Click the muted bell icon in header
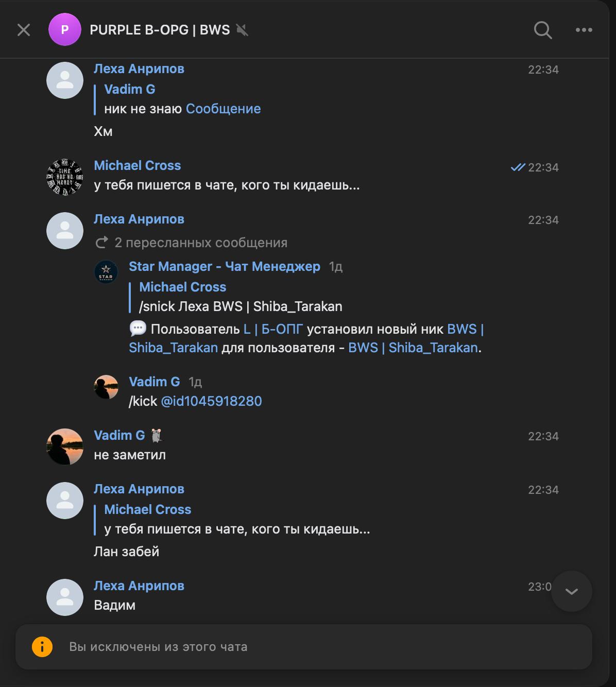The width and height of the screenshot is (616, 687). click(242, 30)
